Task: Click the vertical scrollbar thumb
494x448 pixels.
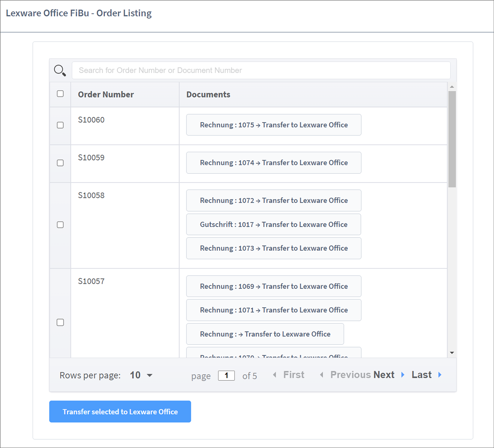Action: click(452, 139)
